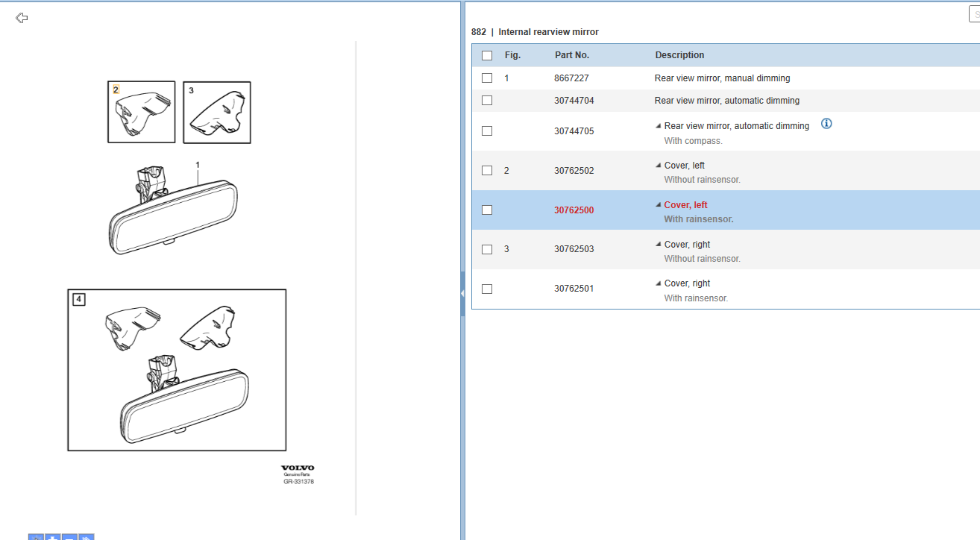980x540 pixels.
Task: Click the red 'Cover, left' description
Action: click(x=686, y=205)
